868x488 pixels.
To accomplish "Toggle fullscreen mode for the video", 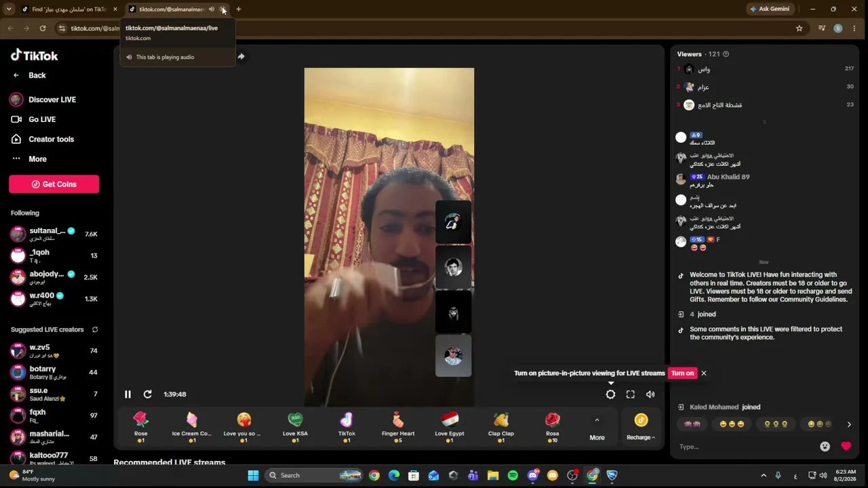I will (631, 394).
